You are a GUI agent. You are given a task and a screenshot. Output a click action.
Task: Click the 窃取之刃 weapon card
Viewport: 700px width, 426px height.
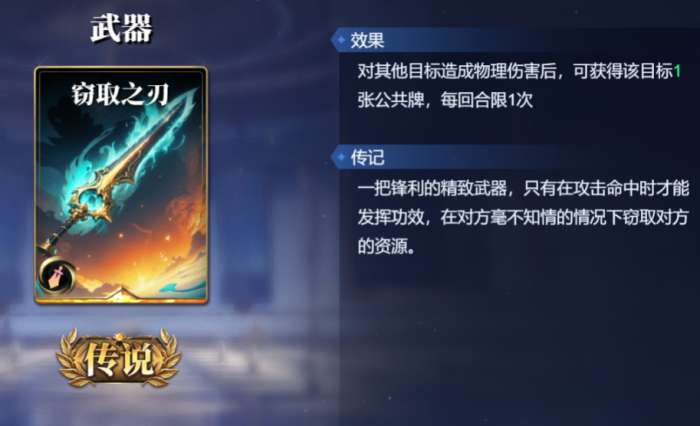click(x=121, y=185)
